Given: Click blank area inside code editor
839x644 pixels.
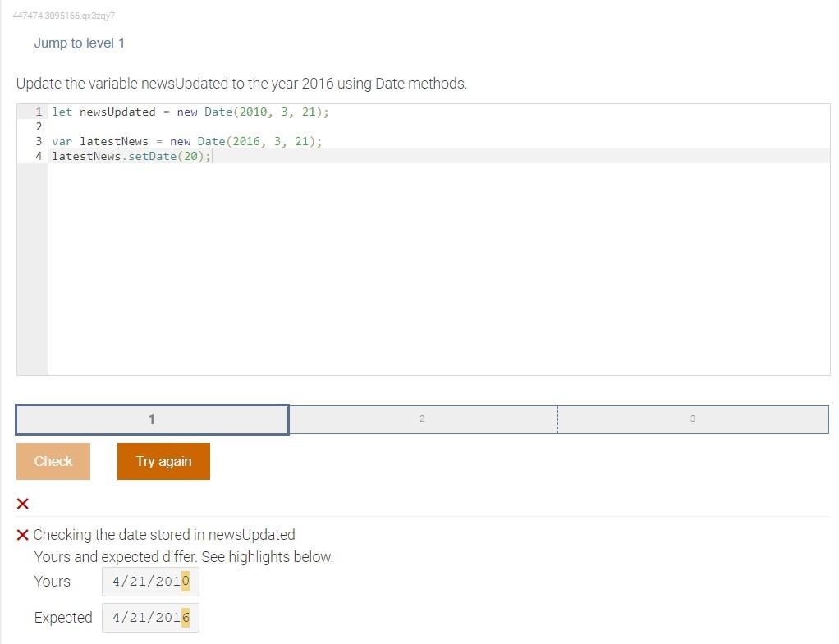Looking at the screenshot, I should 438,267.
